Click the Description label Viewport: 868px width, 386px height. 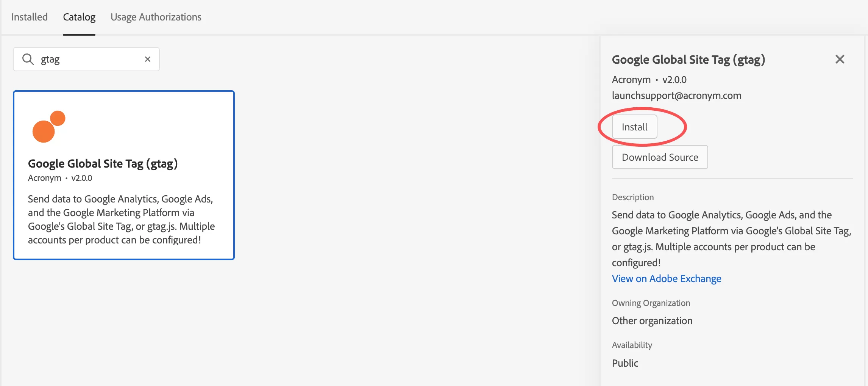633,197
